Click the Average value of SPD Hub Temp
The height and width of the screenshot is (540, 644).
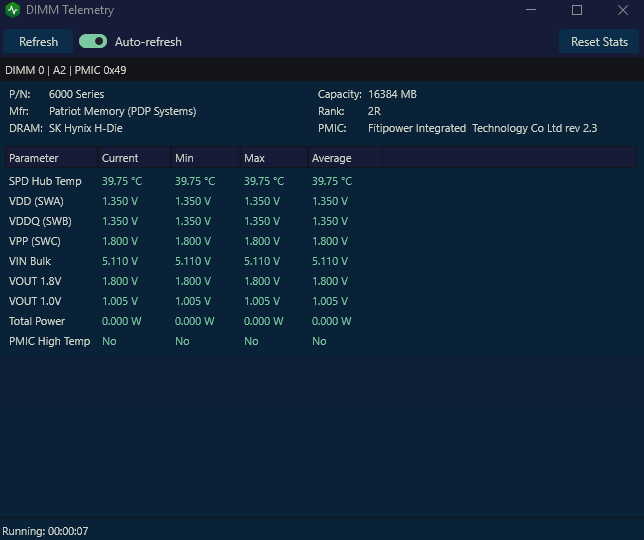[x=332, y=181]
